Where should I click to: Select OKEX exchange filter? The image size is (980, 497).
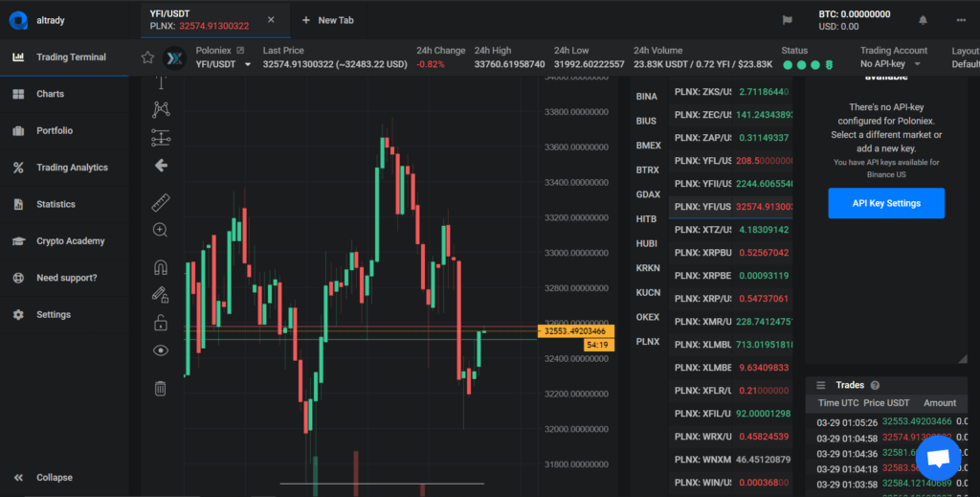[648, 317]
